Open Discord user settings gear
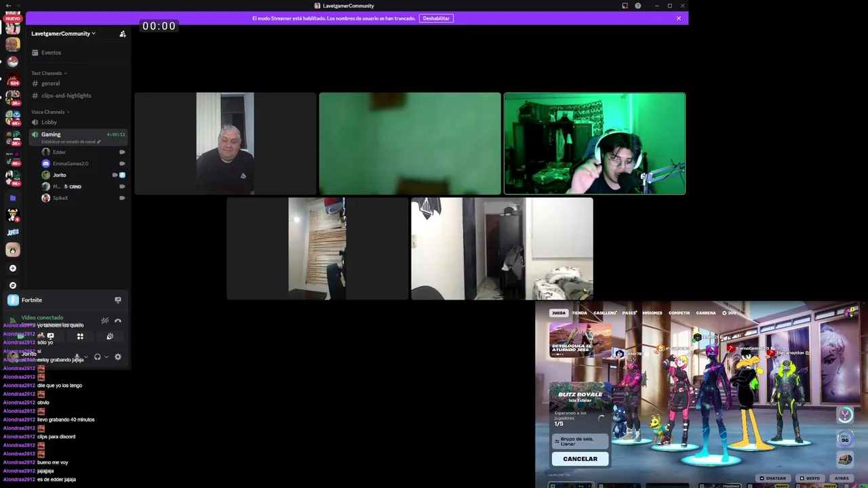The width and height of the screenshot is (868, 488). 118,357
